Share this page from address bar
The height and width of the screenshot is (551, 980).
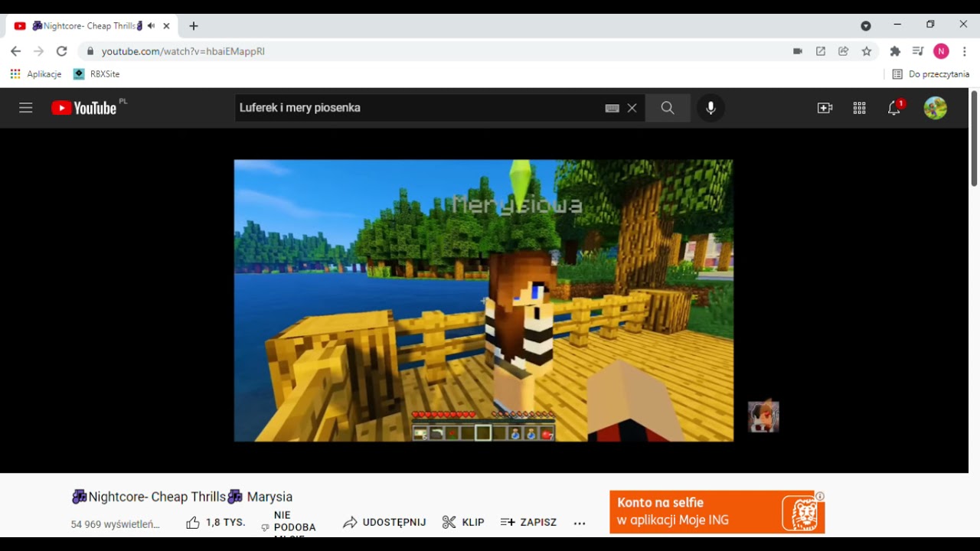pos(844,51)
